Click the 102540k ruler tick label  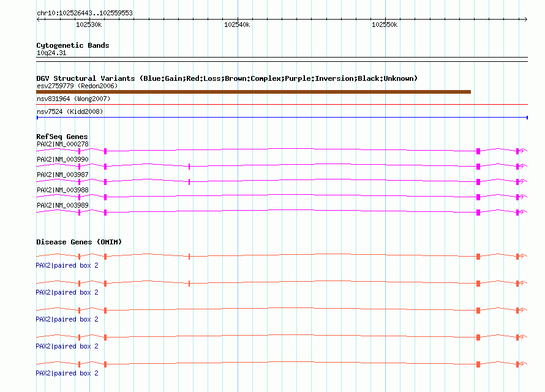pyautogui.click(x=237, y=24)
